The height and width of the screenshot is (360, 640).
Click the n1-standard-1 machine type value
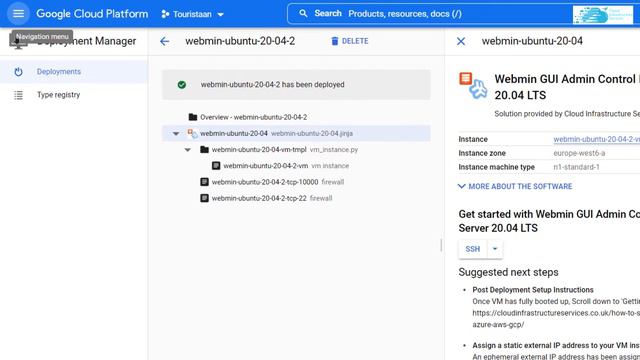(576, 167)
